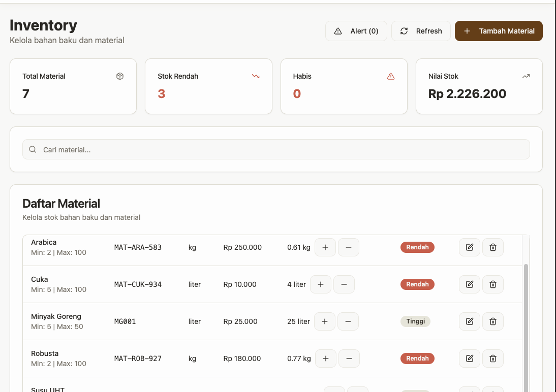Refresh the inventory list

click(421, 31)
